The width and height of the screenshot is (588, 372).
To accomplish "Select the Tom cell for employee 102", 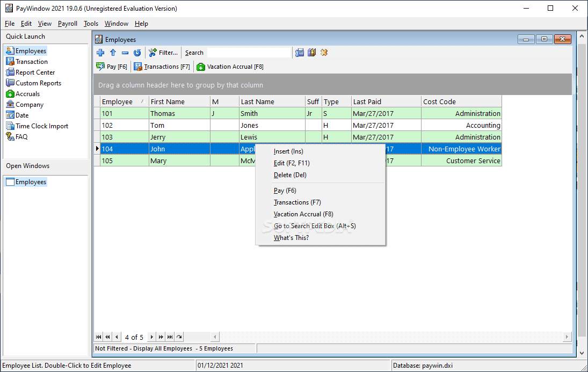I will [x=179, y=125].
